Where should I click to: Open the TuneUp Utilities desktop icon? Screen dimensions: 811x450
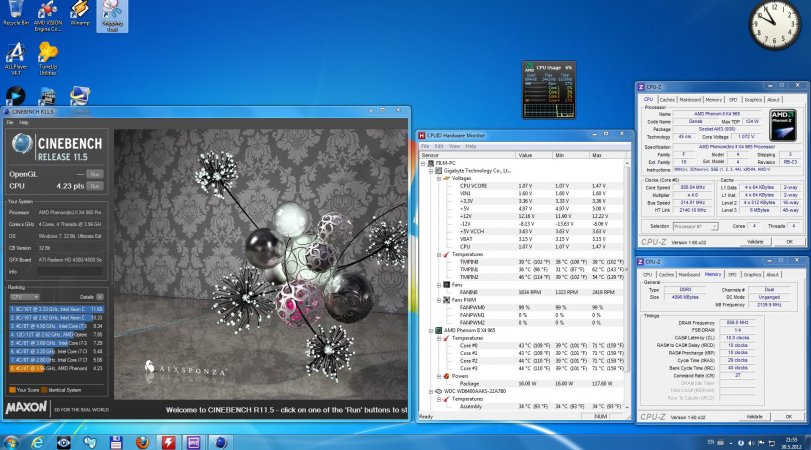click(x=48, y=59)
